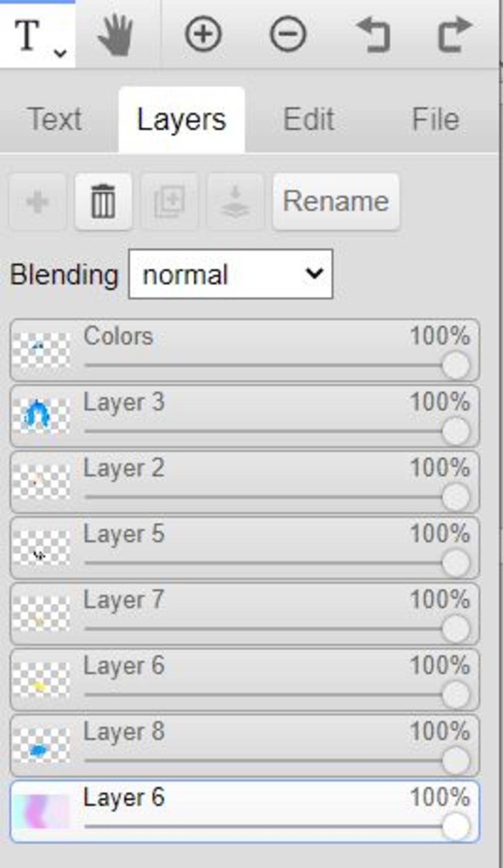
Task: Delete layer with the trash icon
Action: (103, 201)
